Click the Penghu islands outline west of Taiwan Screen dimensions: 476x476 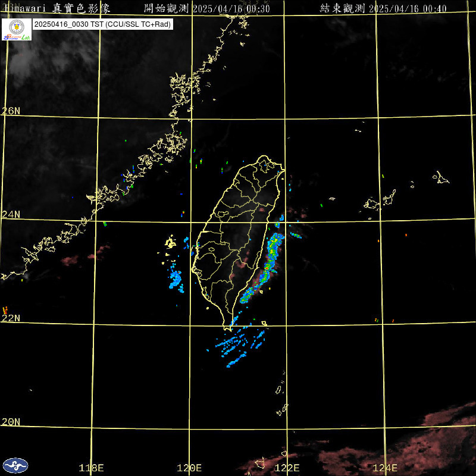[x=171, y=242]
